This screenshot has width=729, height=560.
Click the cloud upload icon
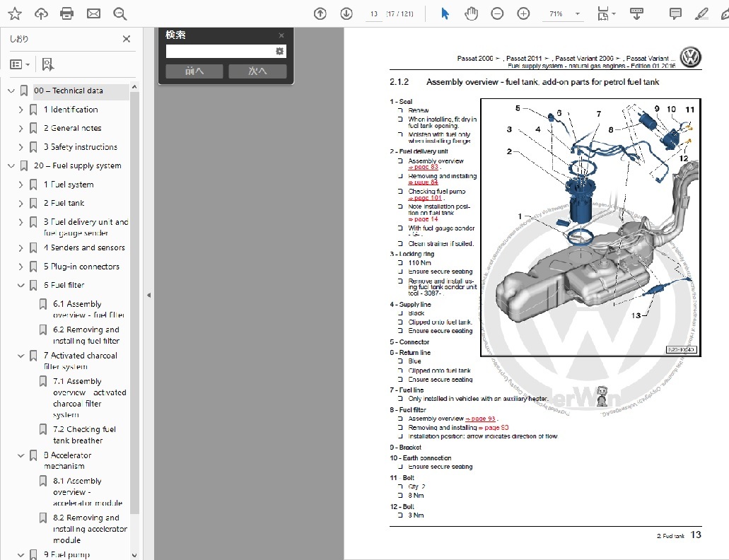42,14
